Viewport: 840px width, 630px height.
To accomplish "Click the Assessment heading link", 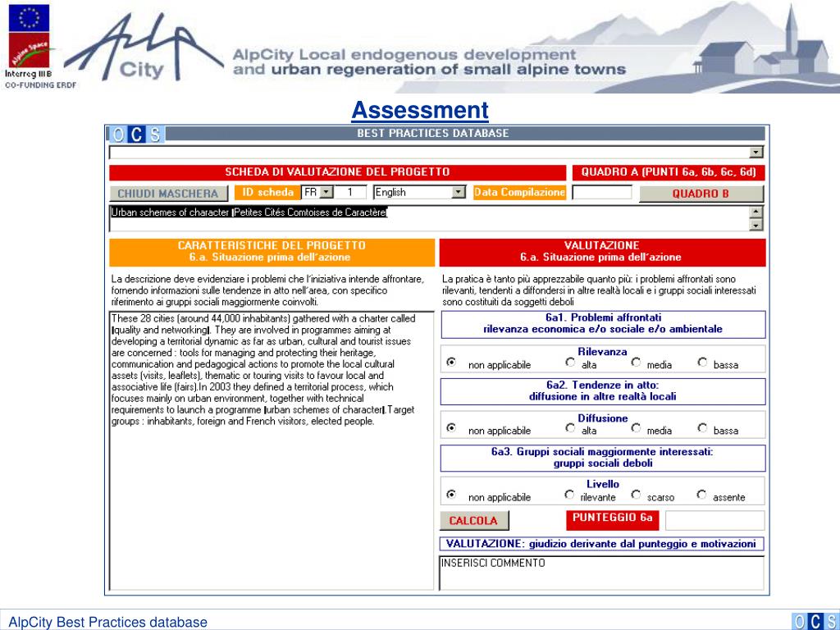I will (x=420, y=110).
